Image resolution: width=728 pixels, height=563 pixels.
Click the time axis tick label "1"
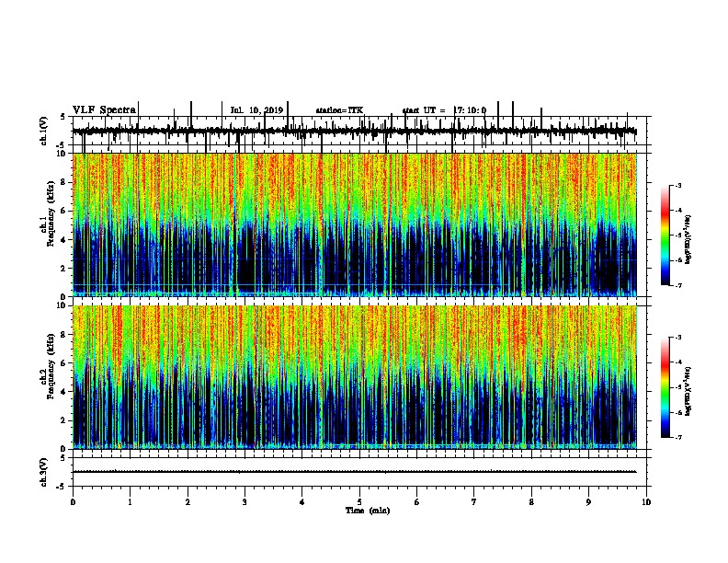click(x=130, y=502)
